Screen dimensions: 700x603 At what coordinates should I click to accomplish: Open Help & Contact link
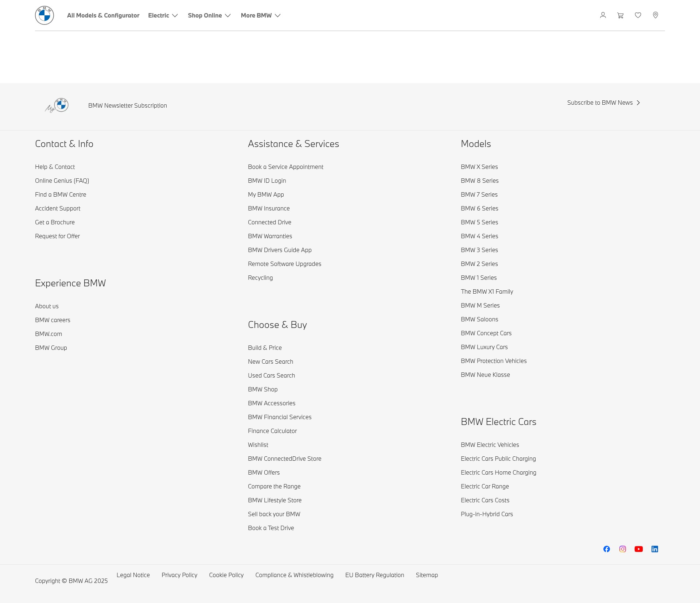click(55, 167)
